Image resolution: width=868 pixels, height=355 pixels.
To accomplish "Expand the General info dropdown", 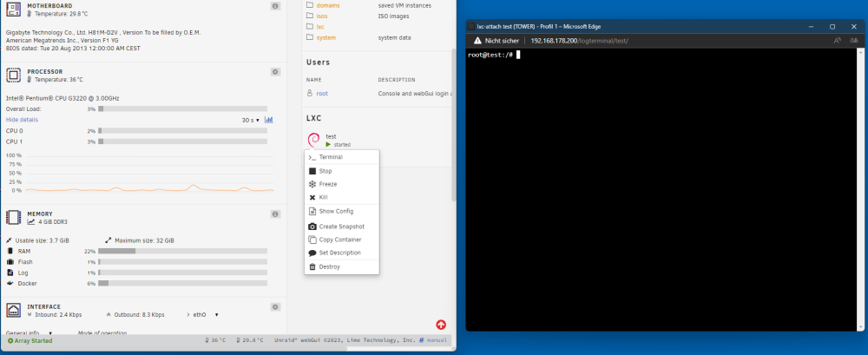I will 29,333.
